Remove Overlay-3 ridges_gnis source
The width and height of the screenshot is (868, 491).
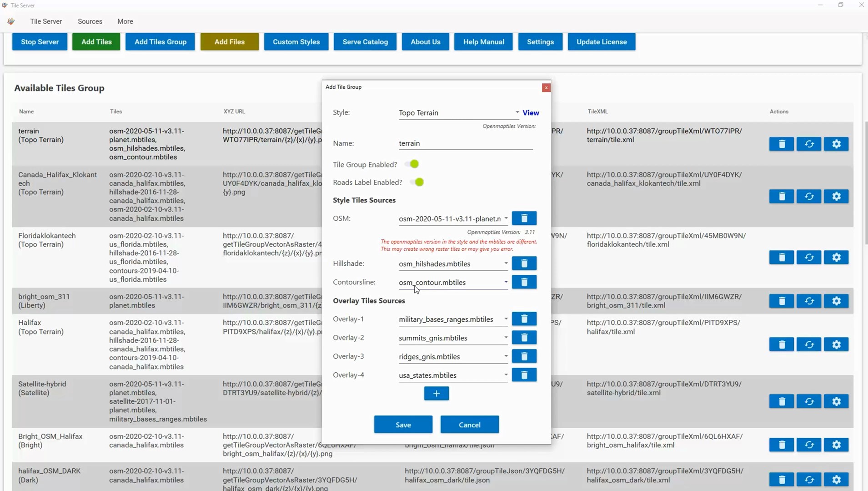[x=524, y=356]
